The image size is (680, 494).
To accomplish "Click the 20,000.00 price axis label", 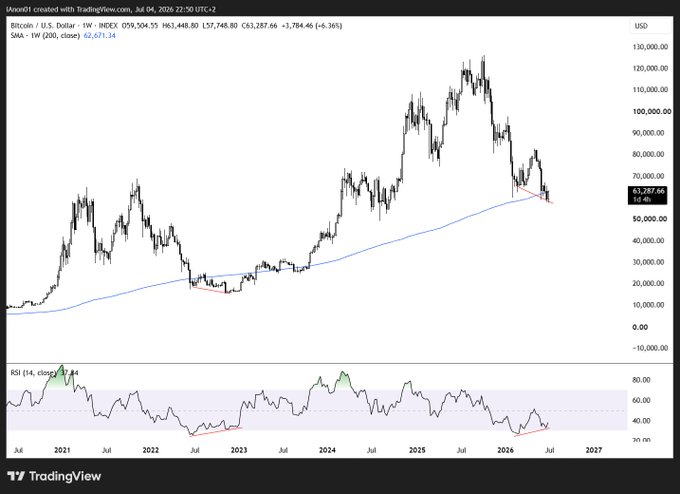I will pyautogui.click(x=648, y=283).
